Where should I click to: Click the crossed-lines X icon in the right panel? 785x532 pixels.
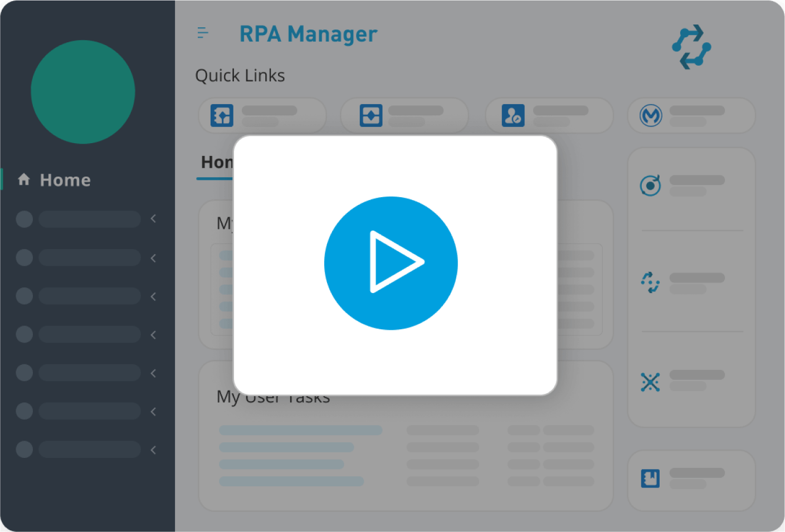click(650, 382)
